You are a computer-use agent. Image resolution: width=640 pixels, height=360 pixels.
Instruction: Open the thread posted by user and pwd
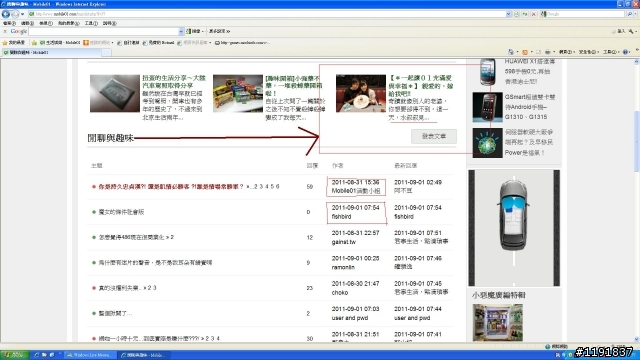[x=115, y=313]
